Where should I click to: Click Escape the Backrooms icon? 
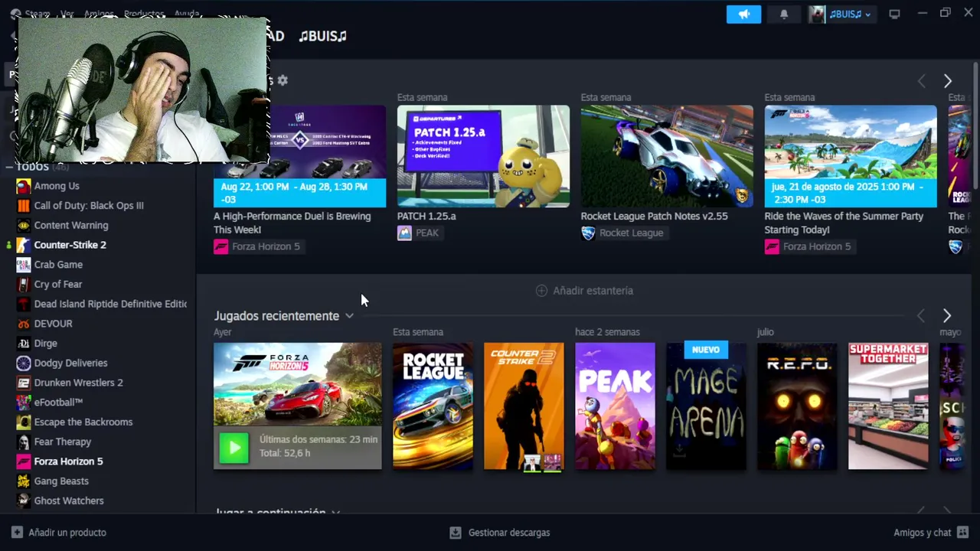tap(24, 422)
